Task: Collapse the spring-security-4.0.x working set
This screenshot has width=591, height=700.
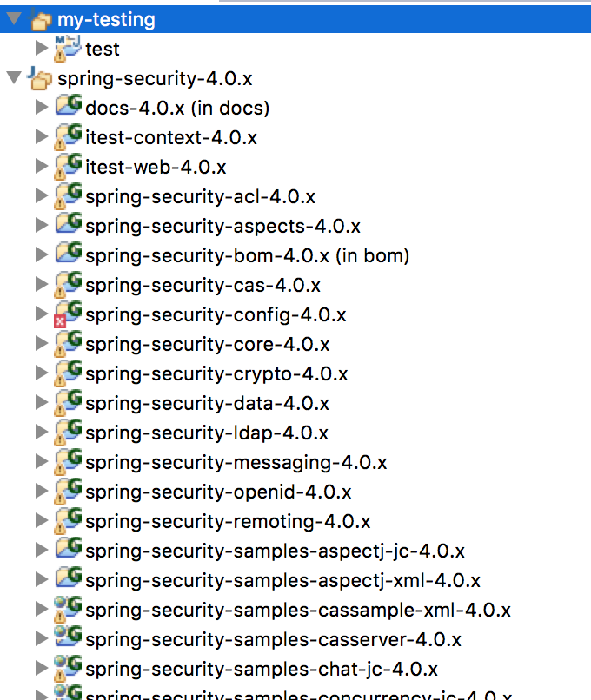Action: 12,78
